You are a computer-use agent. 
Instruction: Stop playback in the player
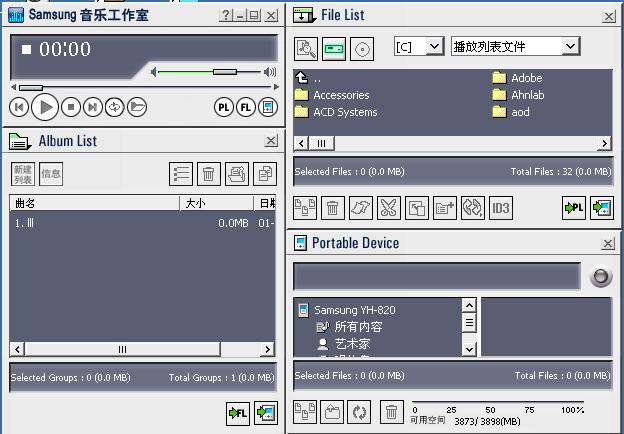[x=71, y=107]
